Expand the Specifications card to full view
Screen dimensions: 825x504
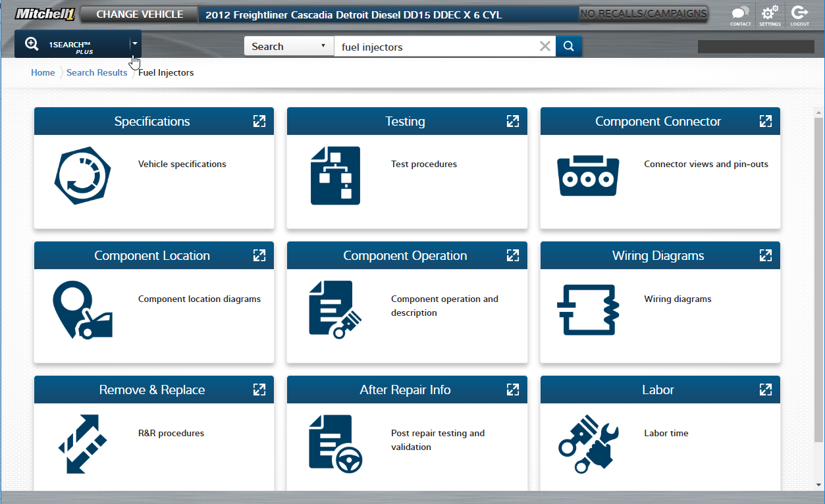259,121
